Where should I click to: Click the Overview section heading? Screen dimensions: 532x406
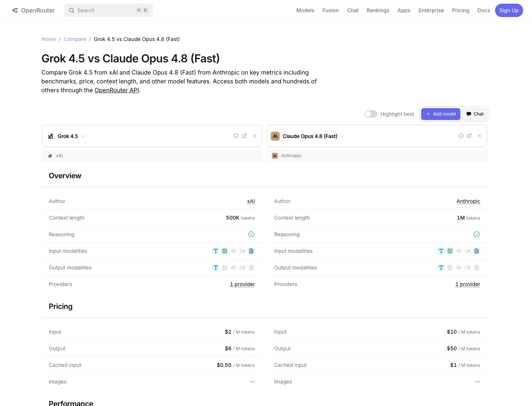coord(65,176)
